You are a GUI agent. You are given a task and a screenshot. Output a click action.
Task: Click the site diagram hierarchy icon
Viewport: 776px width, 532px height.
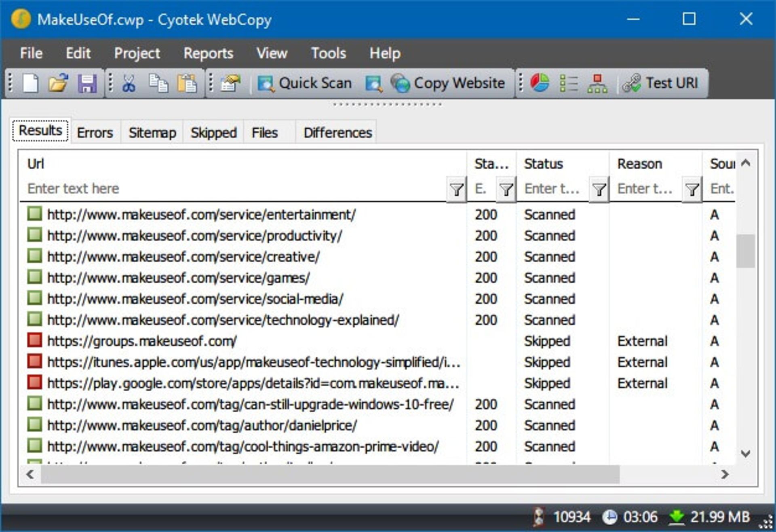point(597,83)
